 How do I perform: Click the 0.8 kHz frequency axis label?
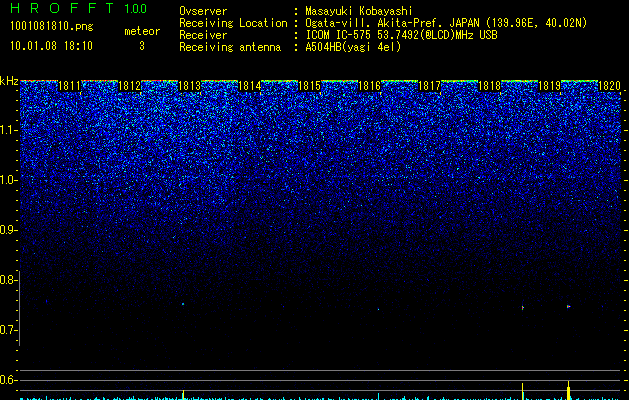point(9,280)
